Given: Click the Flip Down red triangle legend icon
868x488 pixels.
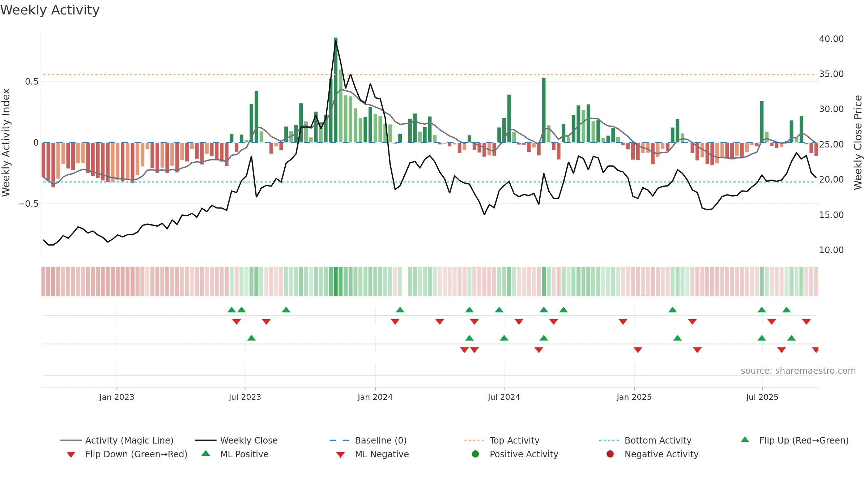Looking at the screenshot, I should pos(71,454).
